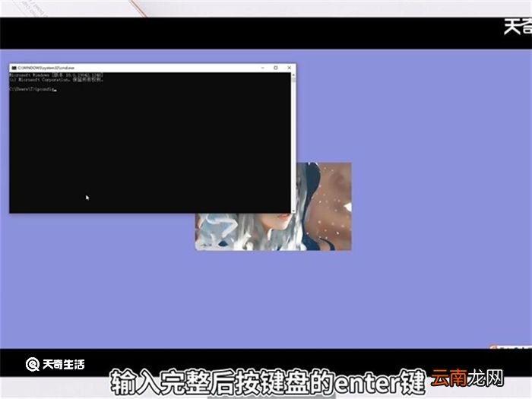Click the cmd window scrollbar up arrow
This screenshot has width=532, height=399.
pyautogui.click(x=293, y=75)
